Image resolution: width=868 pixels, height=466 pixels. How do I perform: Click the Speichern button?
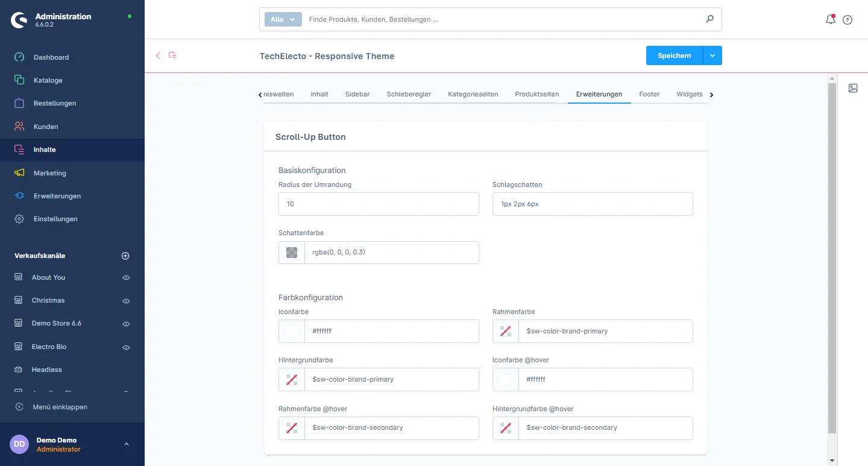point(674,55)
